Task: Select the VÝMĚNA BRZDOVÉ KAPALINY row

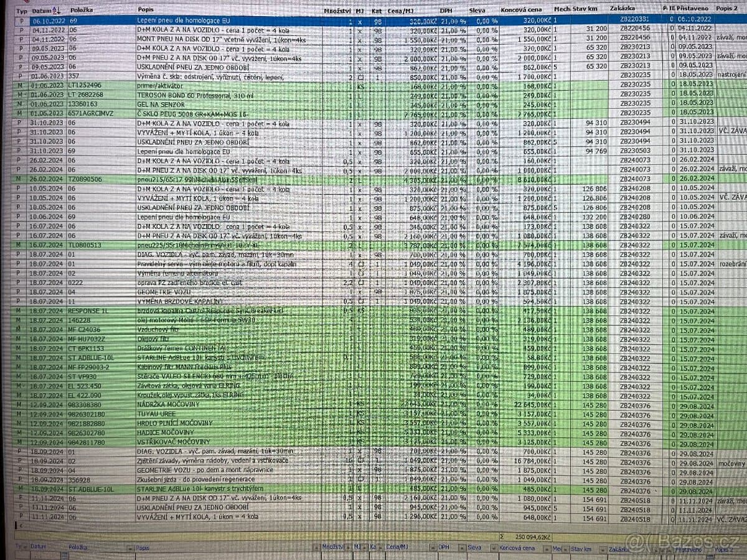Action: [374, 301]
